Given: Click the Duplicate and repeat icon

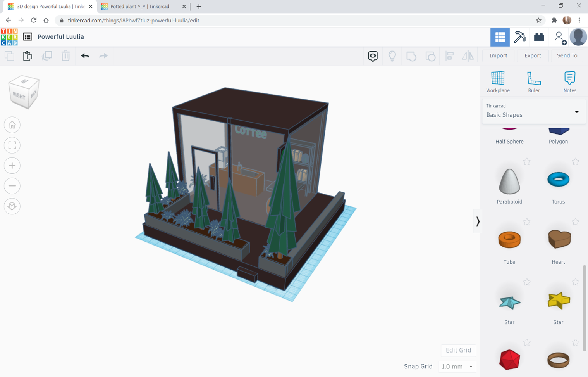Looking at the screenshot, I should coord(47,56).
